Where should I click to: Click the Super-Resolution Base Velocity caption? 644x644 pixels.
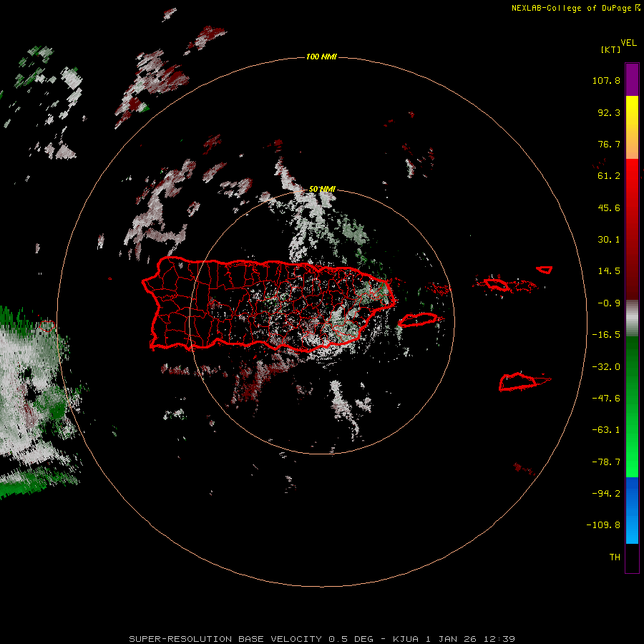[322, 639]
